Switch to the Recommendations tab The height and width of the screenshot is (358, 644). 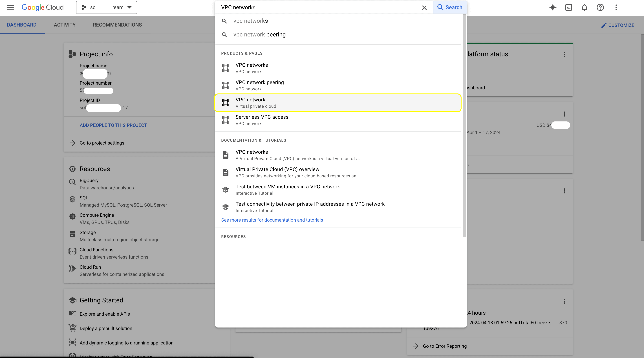point(117,25)
